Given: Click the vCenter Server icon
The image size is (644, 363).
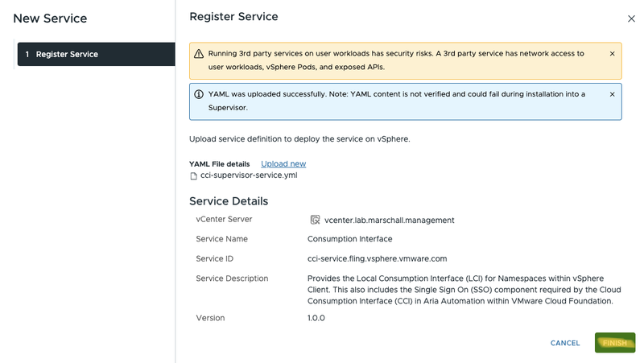Looking at the screenshot, I should coord(316,220).
